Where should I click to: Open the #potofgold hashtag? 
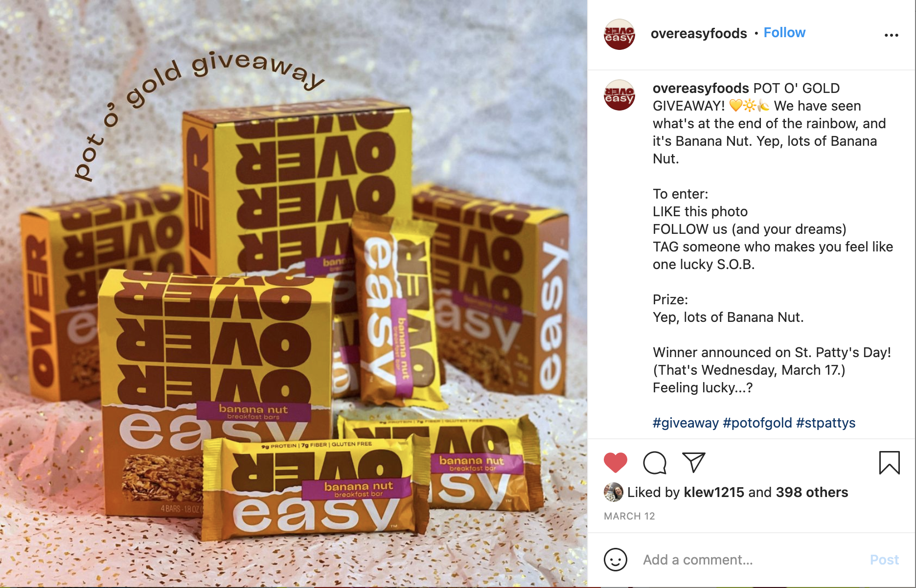pos(757,423)
